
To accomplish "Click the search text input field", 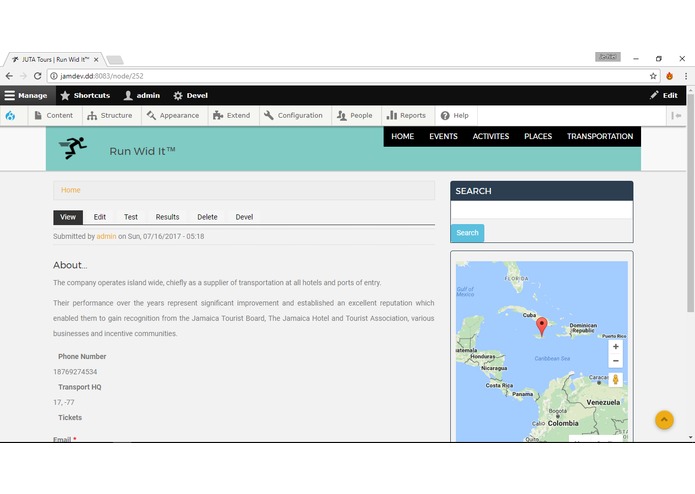I will 542,210.
